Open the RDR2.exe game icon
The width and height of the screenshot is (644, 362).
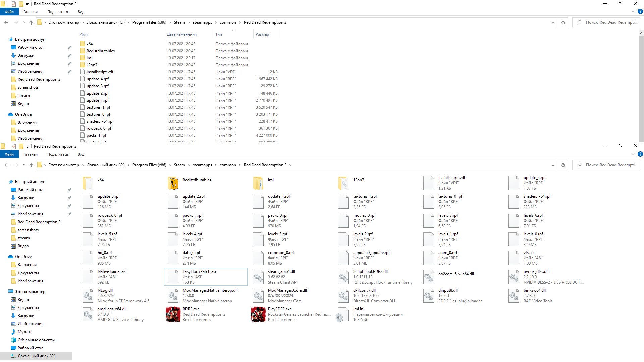point(173,314)
